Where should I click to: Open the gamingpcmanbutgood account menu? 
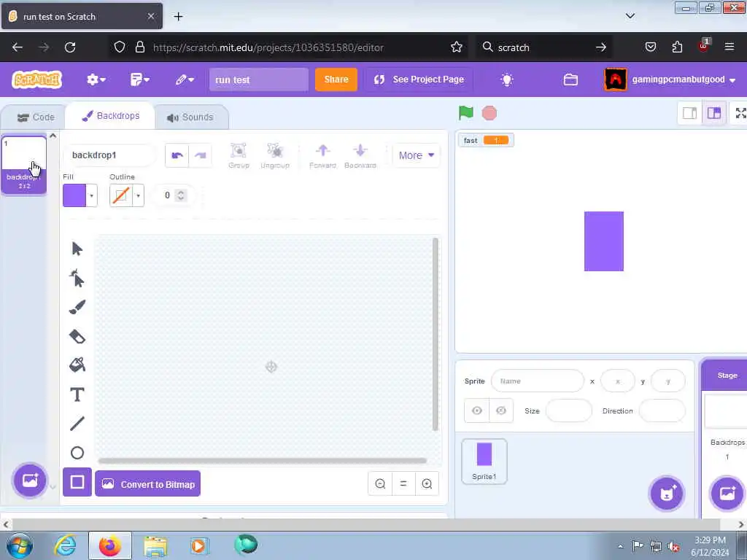(670, 79)
